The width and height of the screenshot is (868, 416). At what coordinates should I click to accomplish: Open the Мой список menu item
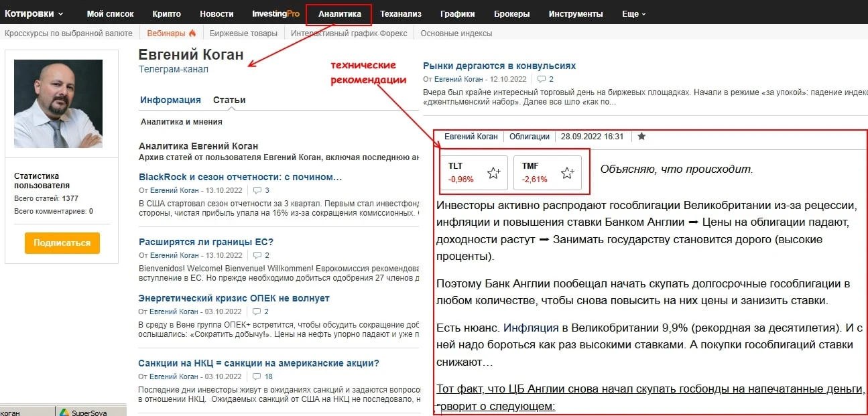111,14
